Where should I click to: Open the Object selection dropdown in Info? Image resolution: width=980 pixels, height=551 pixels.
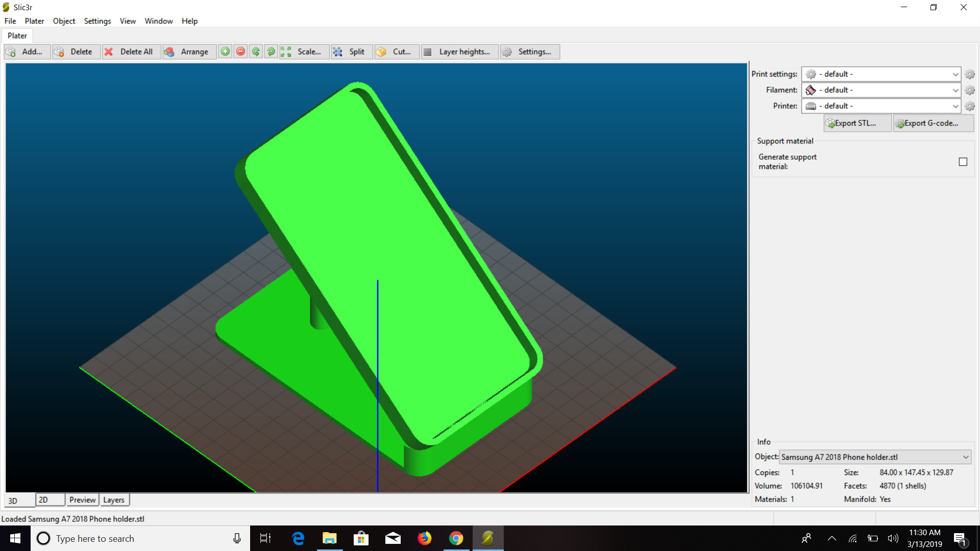click(x=965, y=457)
